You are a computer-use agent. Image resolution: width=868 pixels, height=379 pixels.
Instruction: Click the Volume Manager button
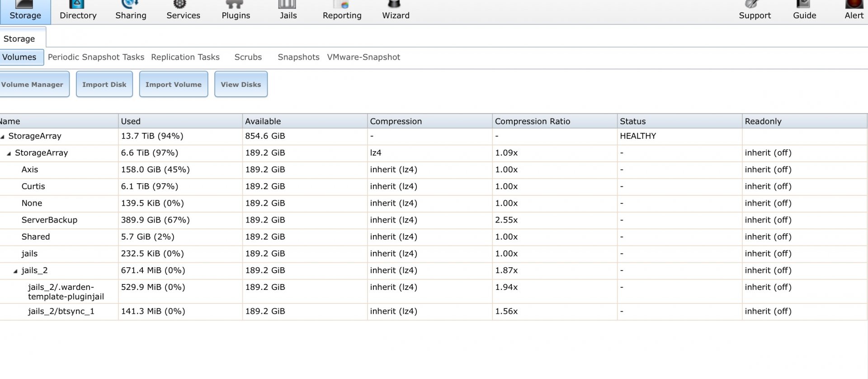point(33,85)
